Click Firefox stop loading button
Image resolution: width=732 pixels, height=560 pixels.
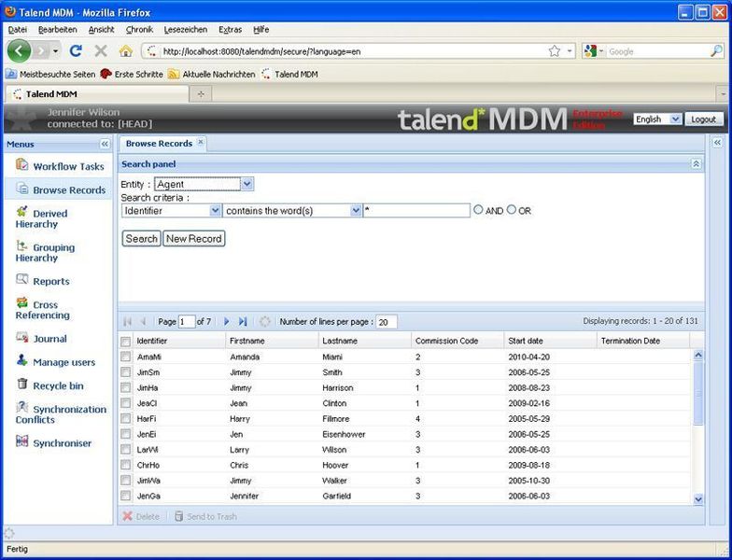click(x=101, y=50)
